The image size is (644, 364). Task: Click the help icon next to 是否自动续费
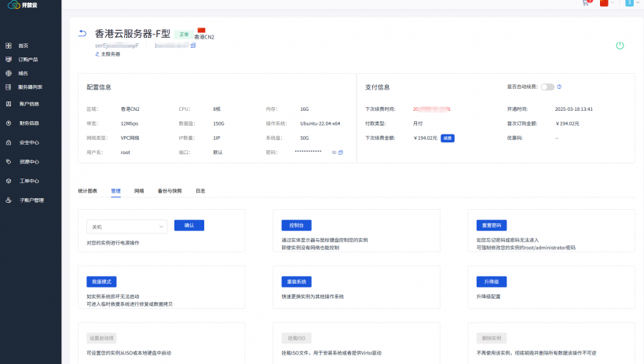point(559,86)
